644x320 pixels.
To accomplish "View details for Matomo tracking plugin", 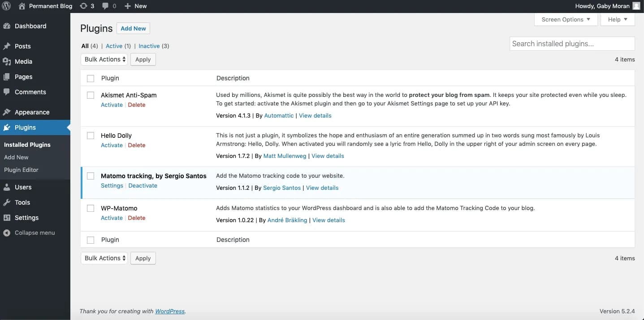I will 322,188.
